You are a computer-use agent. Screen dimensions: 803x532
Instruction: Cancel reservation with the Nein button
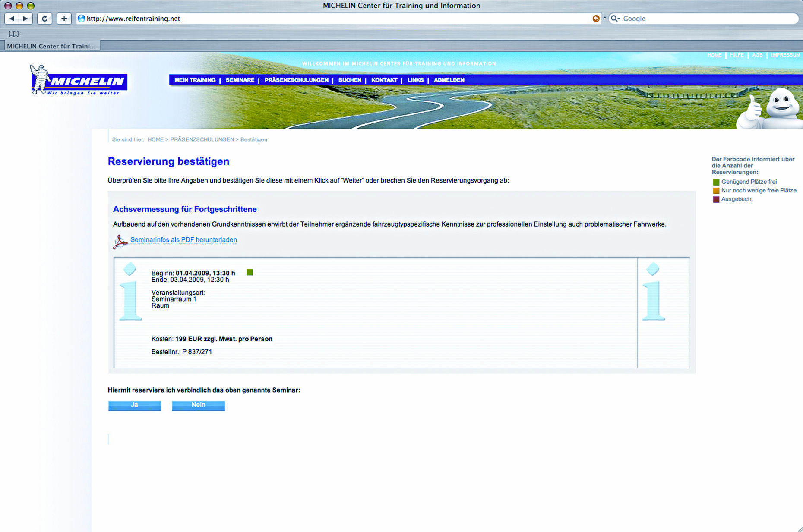(x=198, y=405)
